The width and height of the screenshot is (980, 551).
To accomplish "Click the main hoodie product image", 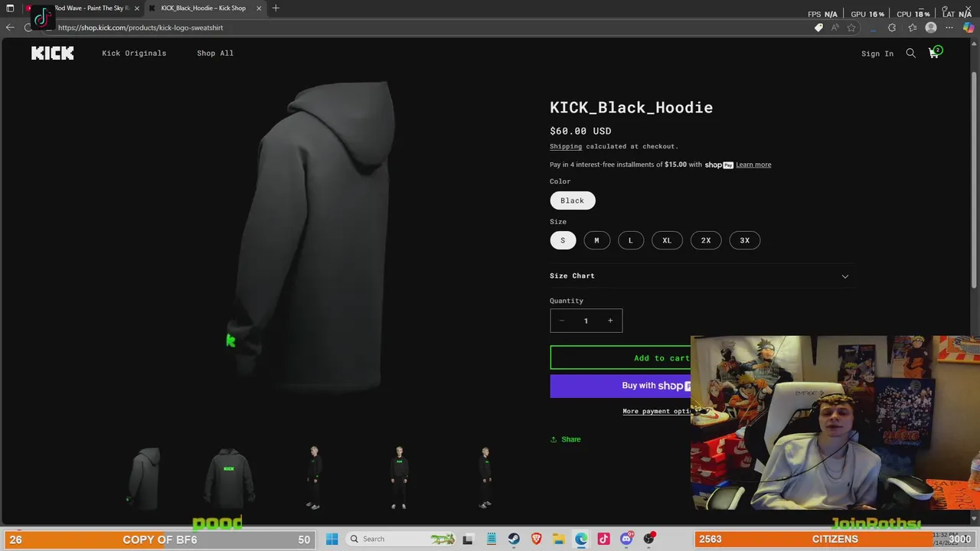I will tap(314, 237).
